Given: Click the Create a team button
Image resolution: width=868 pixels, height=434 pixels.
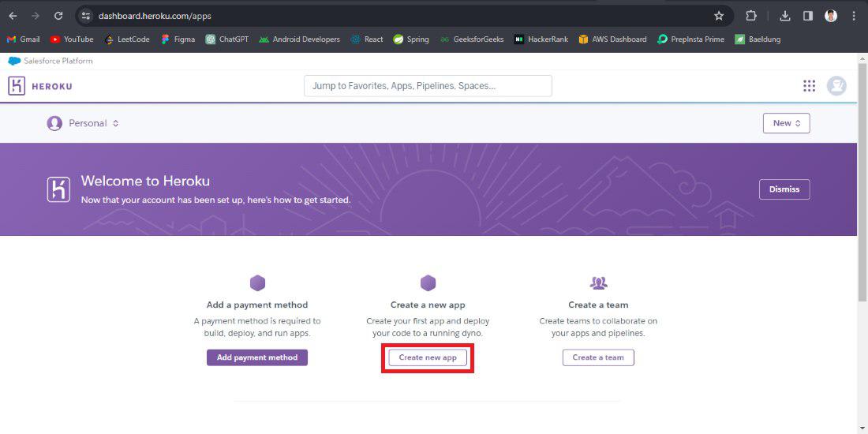Looking at the screenshot, I should coord(598,357).
